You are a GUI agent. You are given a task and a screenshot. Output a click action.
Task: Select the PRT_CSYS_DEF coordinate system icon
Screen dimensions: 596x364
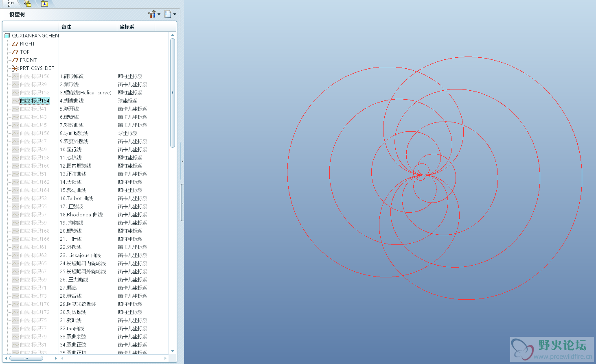coord(15,68)
